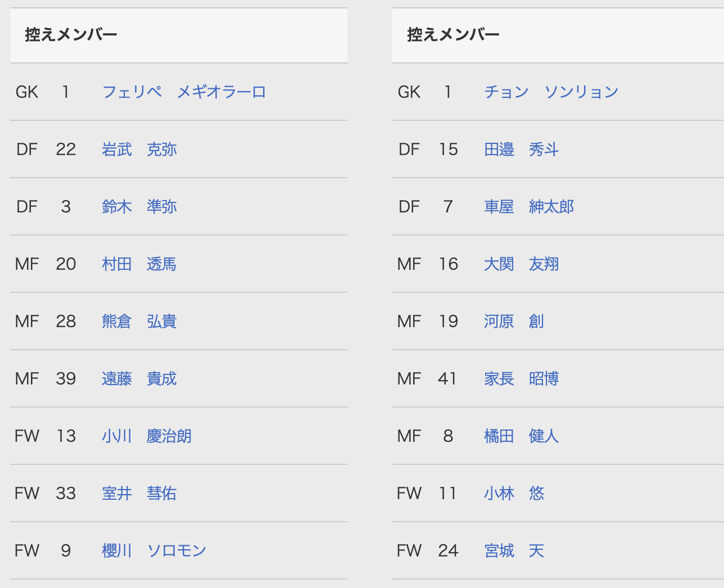The image size is (724, 588).
Task: Open 鈴木 準弥 player page
Action: tap(139, 206)
